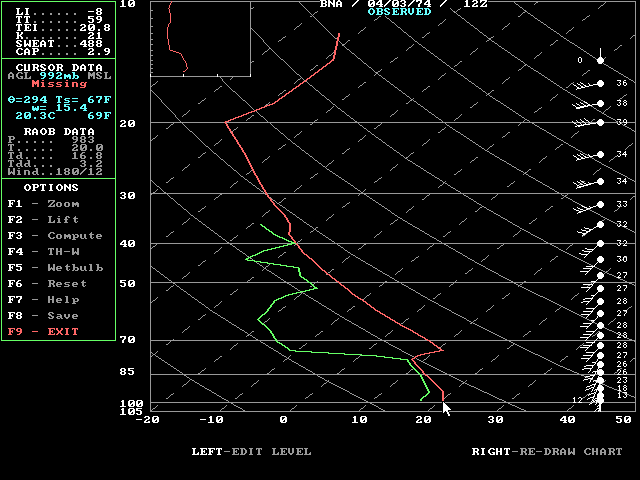The width and height of the screenshot is (640, 480).
Task: Click the hodograph inset box
Action: tap(200, 39)
